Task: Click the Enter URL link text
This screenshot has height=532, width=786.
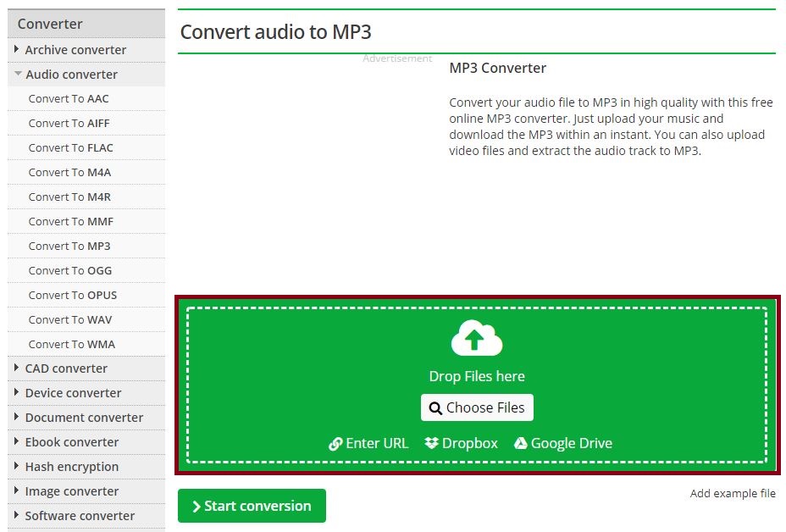Action: click(x=377, y=443)
